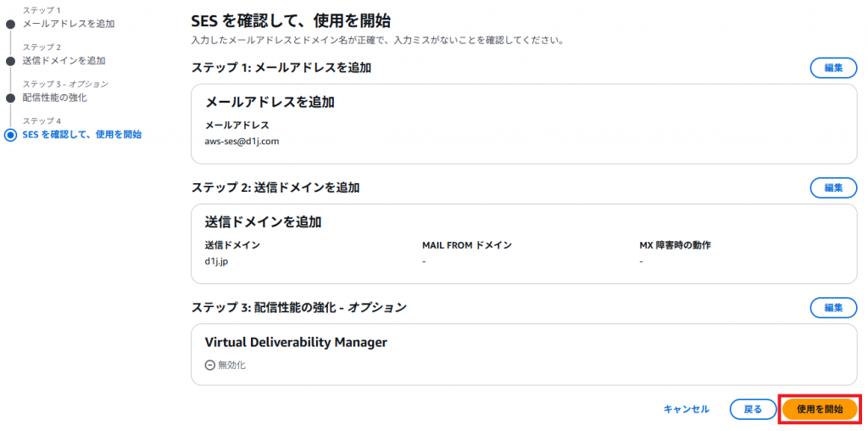This screenshot has height=431, width=868.
Task: Click the sending domain value d1j.jp
Action: pos(216,261)
